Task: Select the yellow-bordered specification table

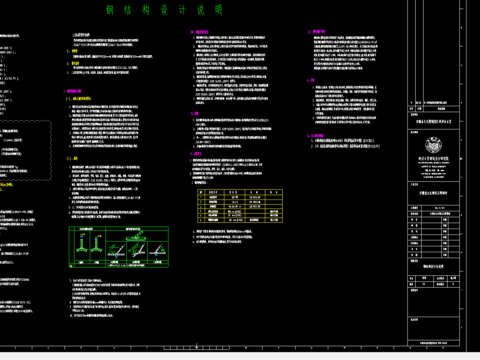Action: click(x=240, y=206)
